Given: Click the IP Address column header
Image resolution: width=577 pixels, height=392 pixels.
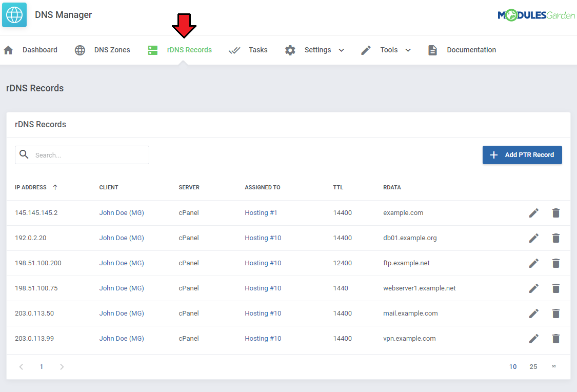Looking at the screenshot, I should 31,187.
